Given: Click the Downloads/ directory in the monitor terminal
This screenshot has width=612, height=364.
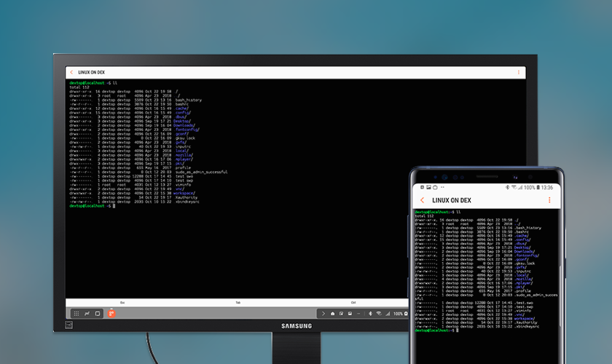Looking at the screenshot, I should click(x=184, y=125).
